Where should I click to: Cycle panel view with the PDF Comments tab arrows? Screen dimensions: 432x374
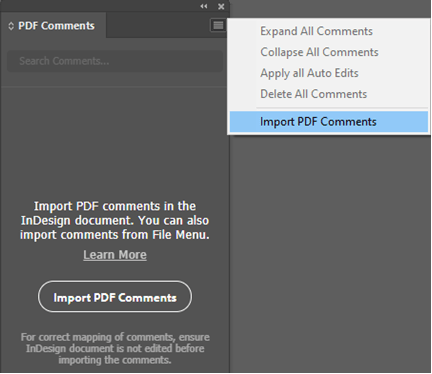pyautogui.click(x=11, y=26)
